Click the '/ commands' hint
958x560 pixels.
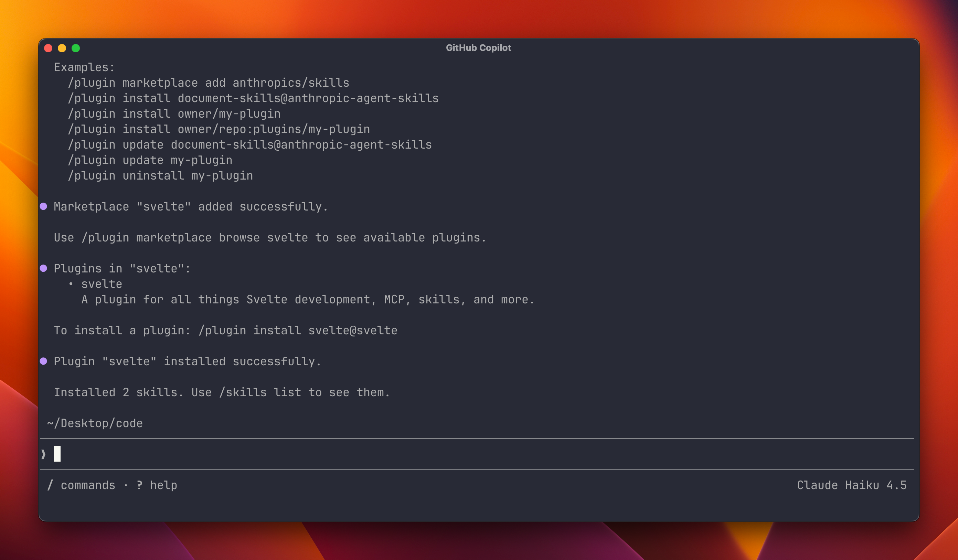tap(81, 485)
